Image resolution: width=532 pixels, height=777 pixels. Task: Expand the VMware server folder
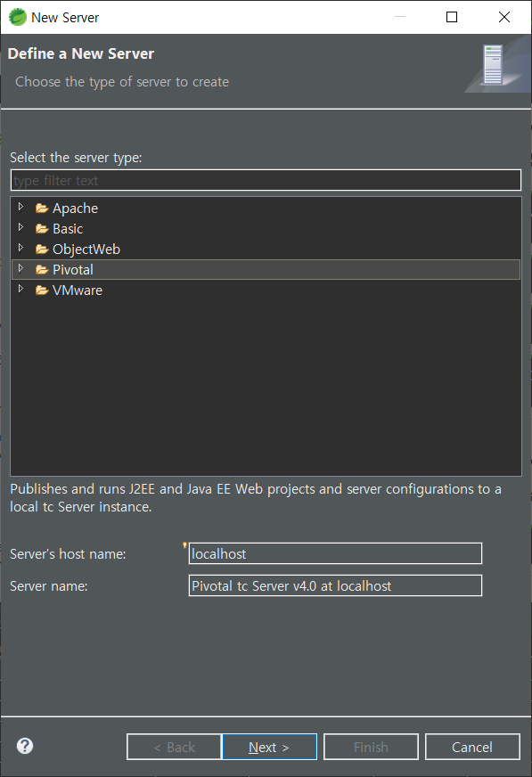point(20,289)
